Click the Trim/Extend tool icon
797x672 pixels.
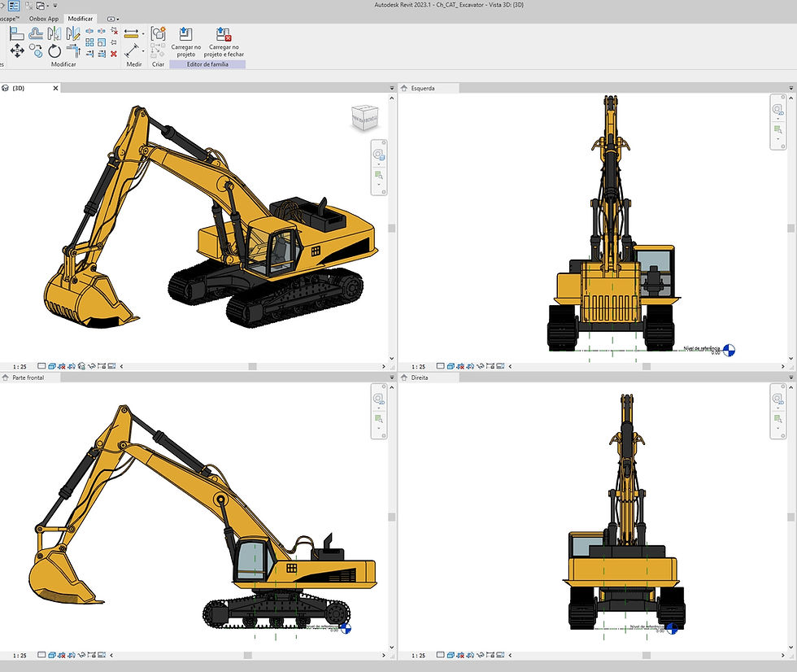[73, 50]
